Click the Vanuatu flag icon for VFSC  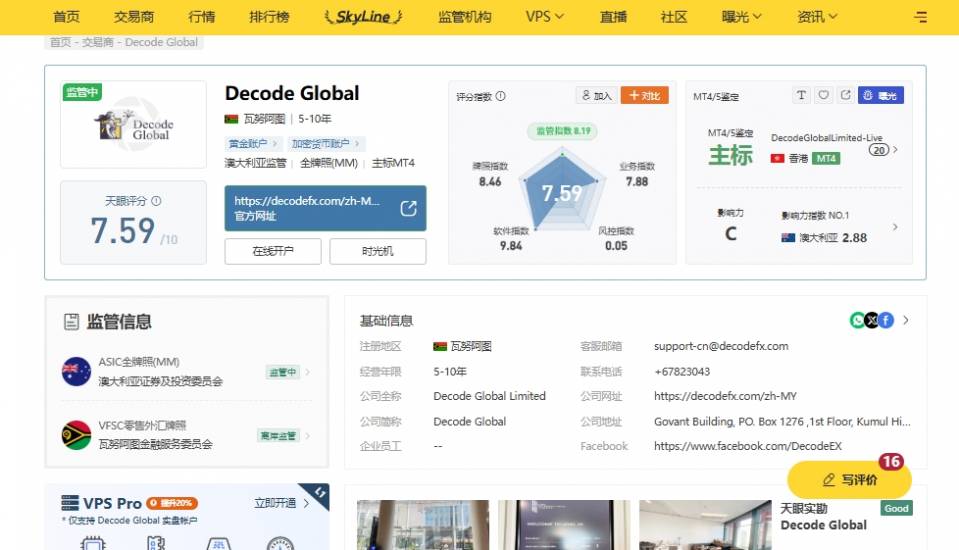tap(76, 435)
